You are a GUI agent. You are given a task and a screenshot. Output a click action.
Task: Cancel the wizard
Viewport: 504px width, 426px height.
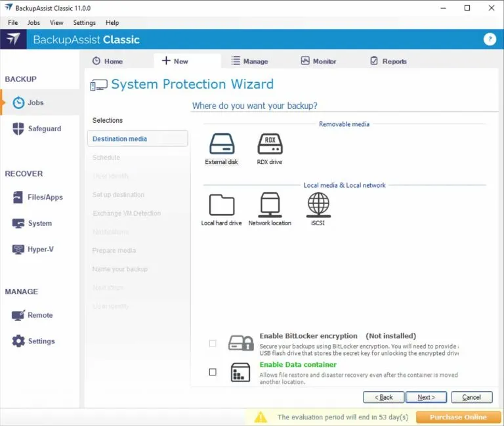click(472, 397)
